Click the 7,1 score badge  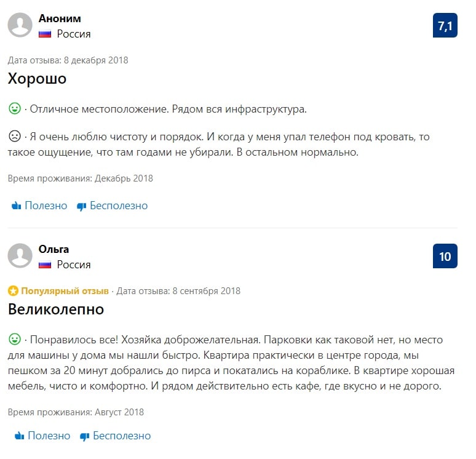tap(445, 26)
